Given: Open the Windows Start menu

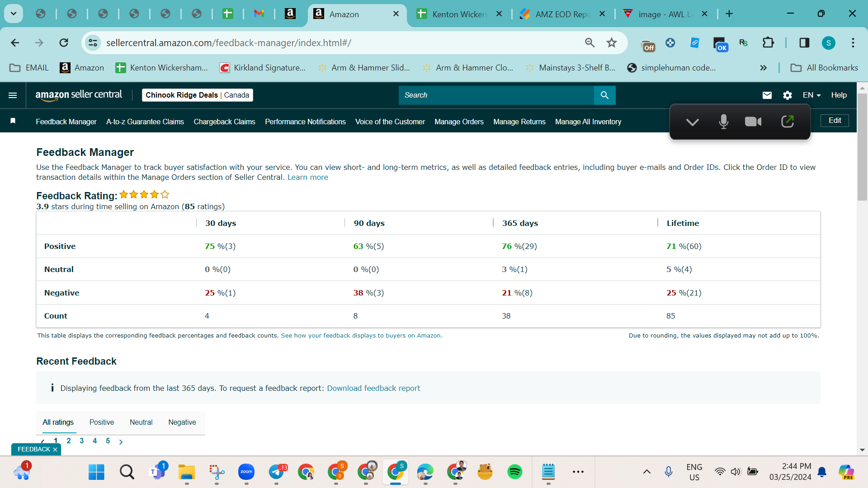Looking at the screenshot, I should [96, 472].
